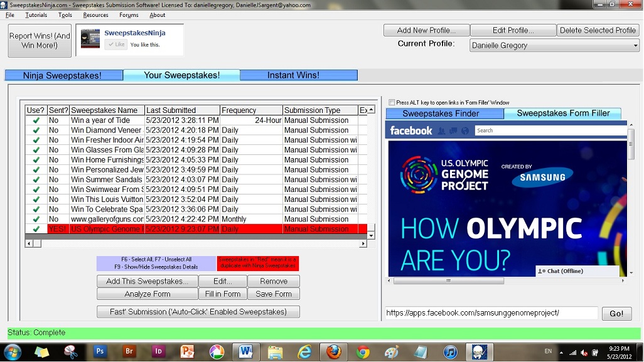644x362 pixels.
Task: Click the Save Form button
Action: pos(274,294)
